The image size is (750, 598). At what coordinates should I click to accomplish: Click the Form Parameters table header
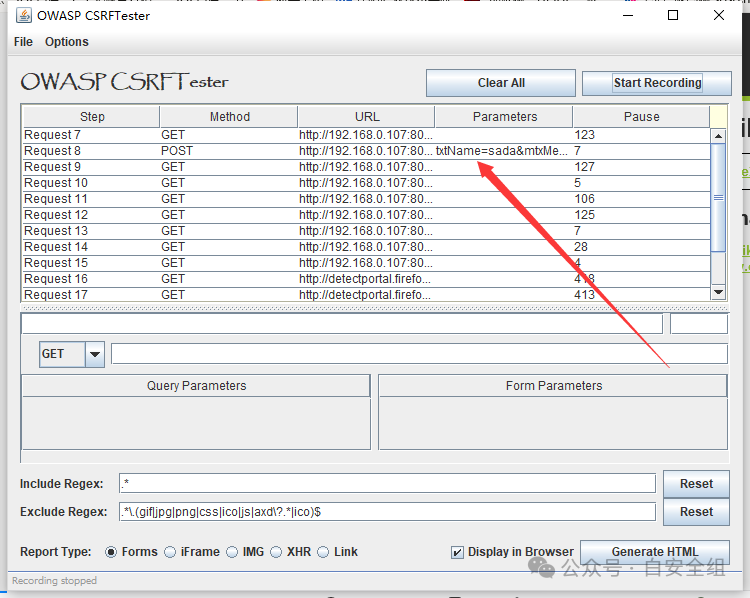(x=553, y=386)
